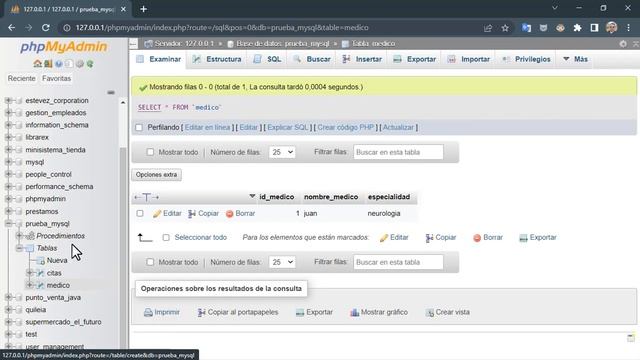Click Exportar in query results operations
Screen dimensions: 640x360
point(314,312)
